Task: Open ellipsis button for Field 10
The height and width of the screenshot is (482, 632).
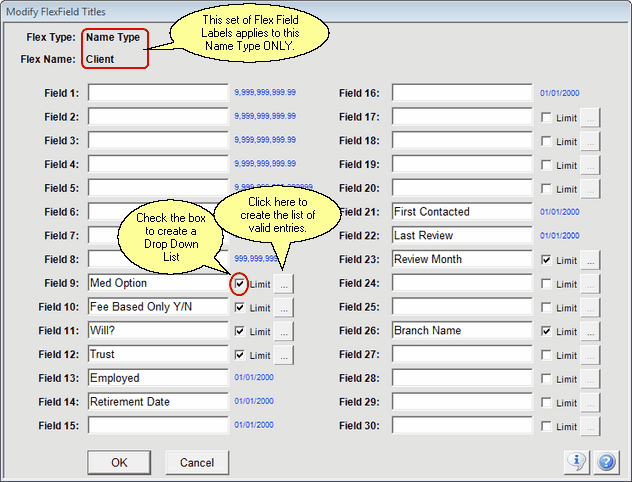Action: coord(284,307)
